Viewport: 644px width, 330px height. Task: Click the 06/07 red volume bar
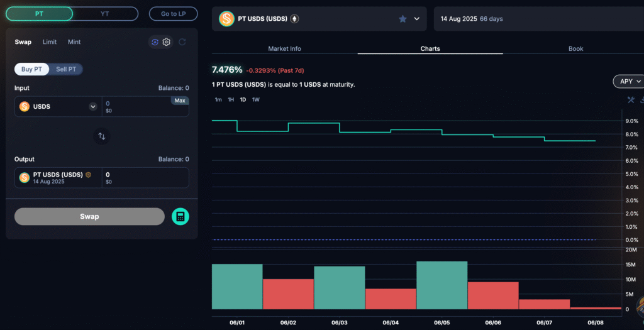[544, 304]
